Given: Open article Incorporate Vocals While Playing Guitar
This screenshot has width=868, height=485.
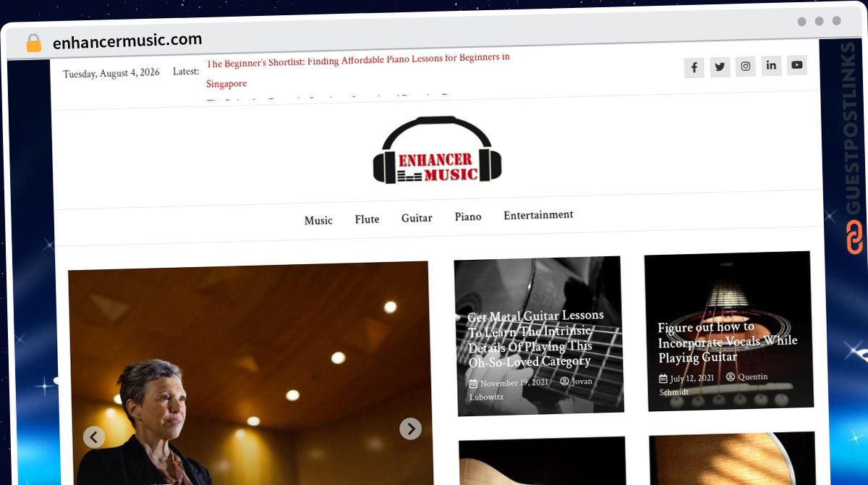Looking at the screenshot, I should click(727, 342).
